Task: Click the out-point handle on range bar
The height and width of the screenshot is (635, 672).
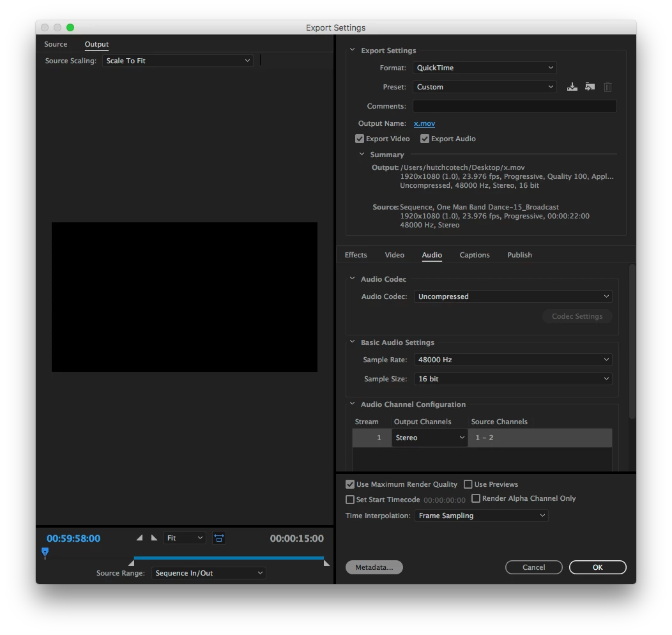Action: (326, 563)
